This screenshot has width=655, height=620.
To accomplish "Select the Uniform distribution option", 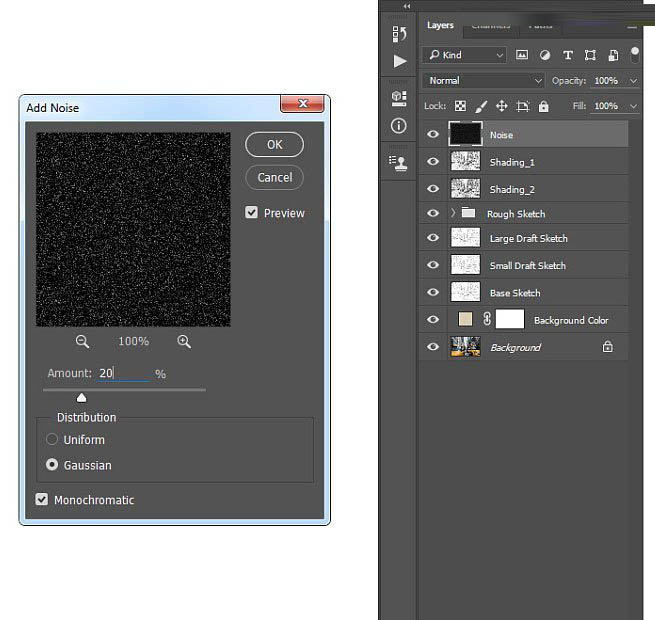I will pos(52,439).
